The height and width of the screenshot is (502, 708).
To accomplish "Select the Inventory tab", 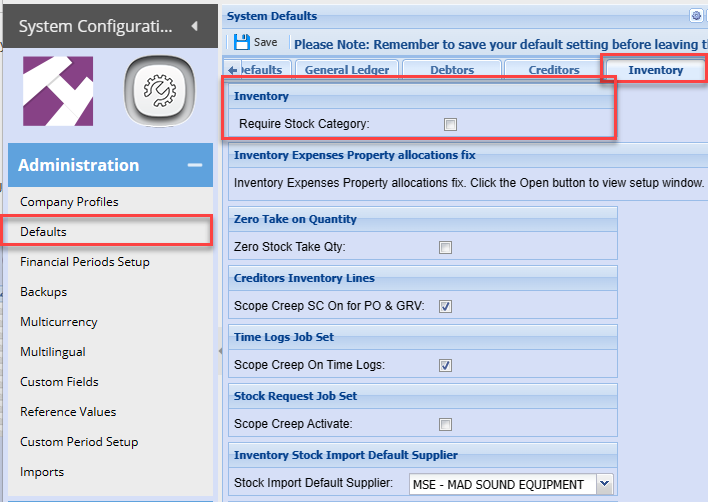I will (655, 70).
